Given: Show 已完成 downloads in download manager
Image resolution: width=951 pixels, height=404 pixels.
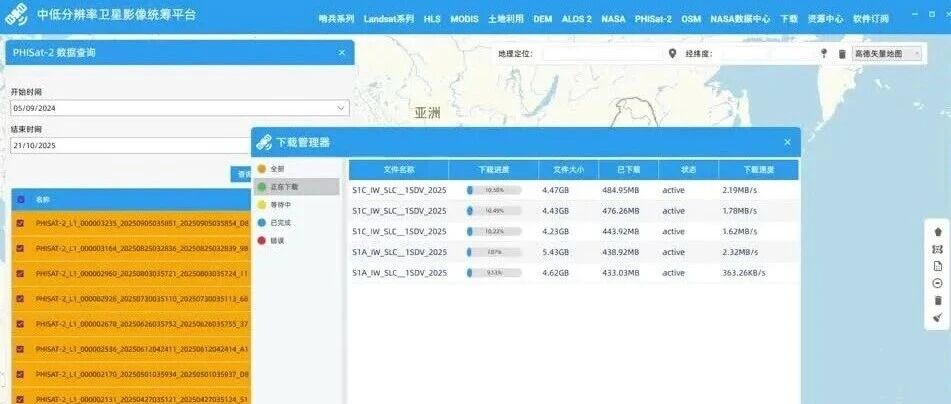Looking at the screenshot, I should point(280,223).
